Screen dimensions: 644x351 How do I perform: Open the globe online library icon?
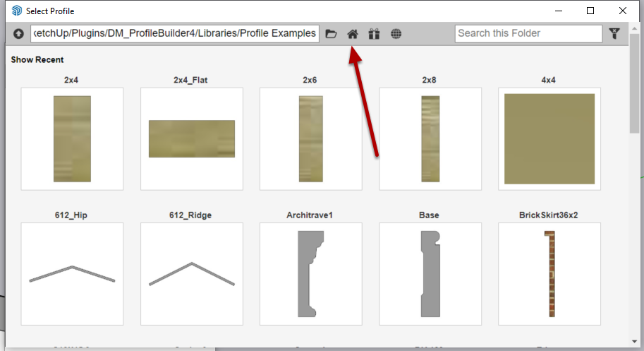point(396,33)
